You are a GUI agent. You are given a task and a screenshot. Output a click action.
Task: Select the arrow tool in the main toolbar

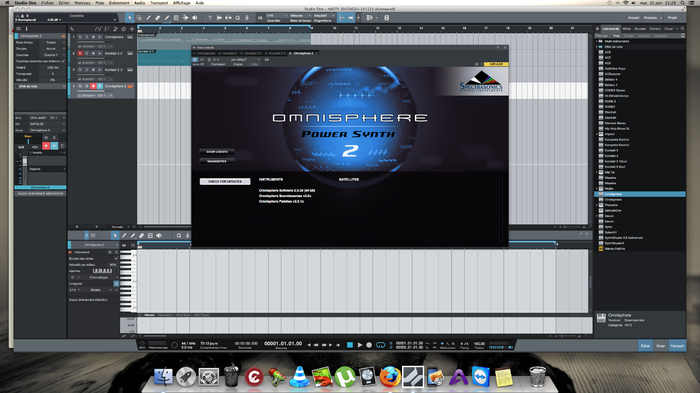tap(129, 18)
